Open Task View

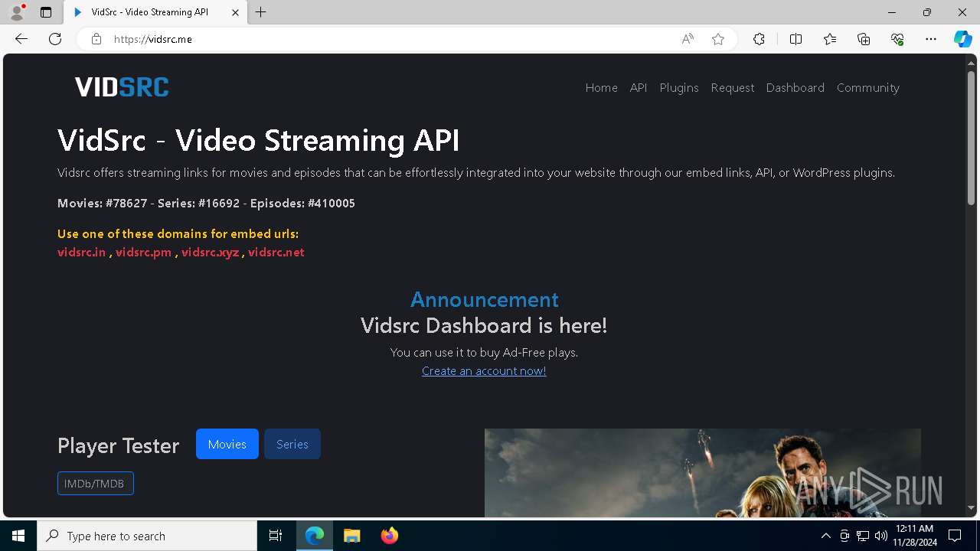click(x=276, y=536)
